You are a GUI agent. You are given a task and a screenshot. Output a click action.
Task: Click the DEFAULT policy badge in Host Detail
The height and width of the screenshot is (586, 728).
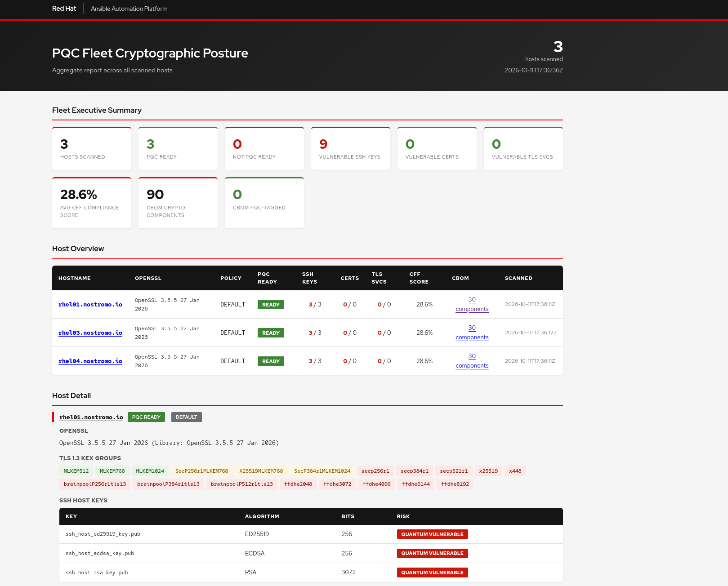click(186, 417)
